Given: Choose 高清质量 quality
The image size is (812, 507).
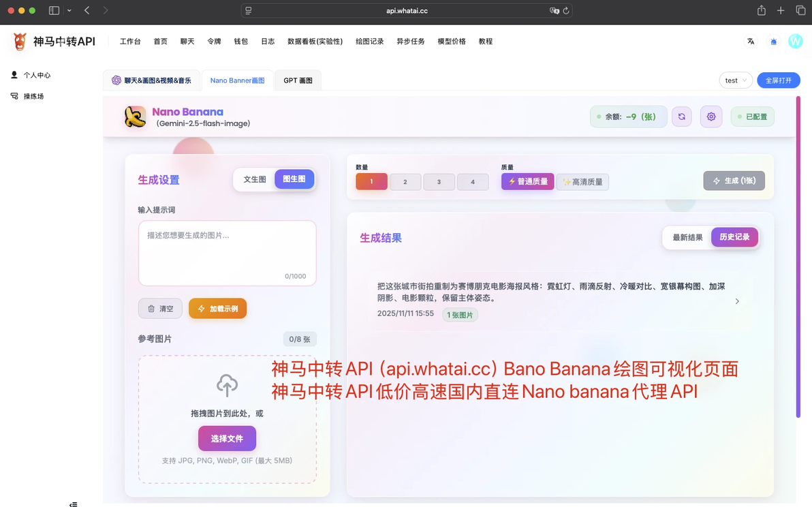Looking at the screenshot, I should (582, 182).
